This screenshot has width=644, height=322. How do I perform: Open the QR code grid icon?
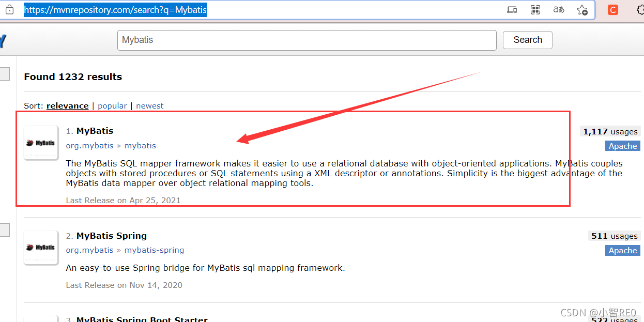[x=535, y=10]
